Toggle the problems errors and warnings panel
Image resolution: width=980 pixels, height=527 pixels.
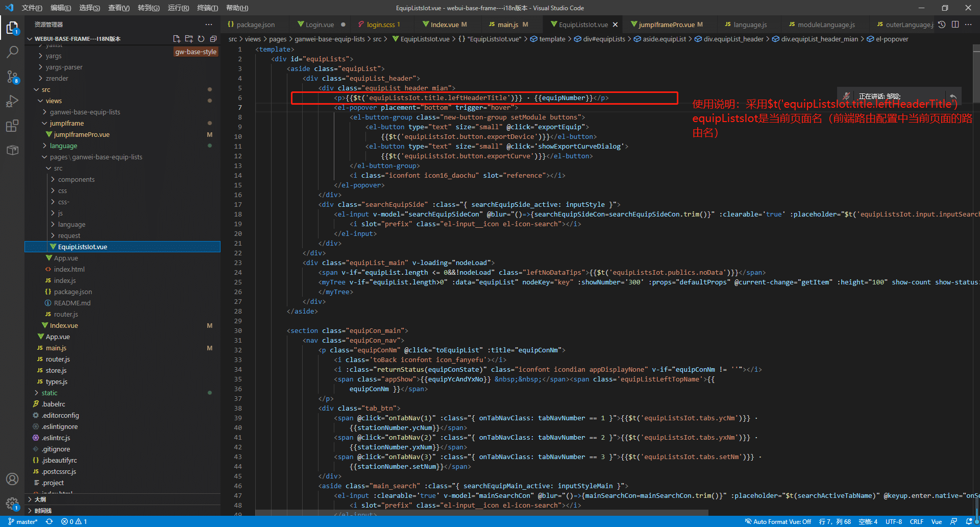[x=74, y=521]
